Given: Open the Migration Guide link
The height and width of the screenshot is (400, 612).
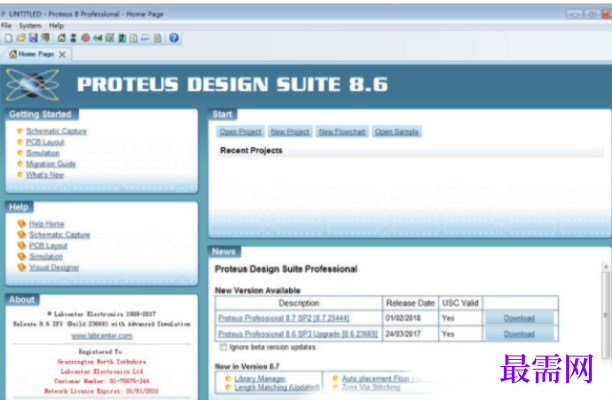Looking at the screenshot, I should click(x=51, y=164).
